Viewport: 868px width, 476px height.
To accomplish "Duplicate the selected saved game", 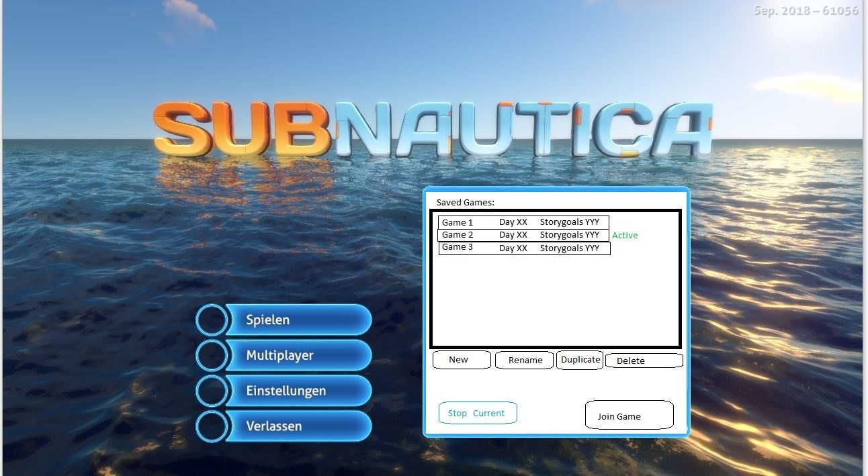I will pyautogui.click(x=579, y=359).
